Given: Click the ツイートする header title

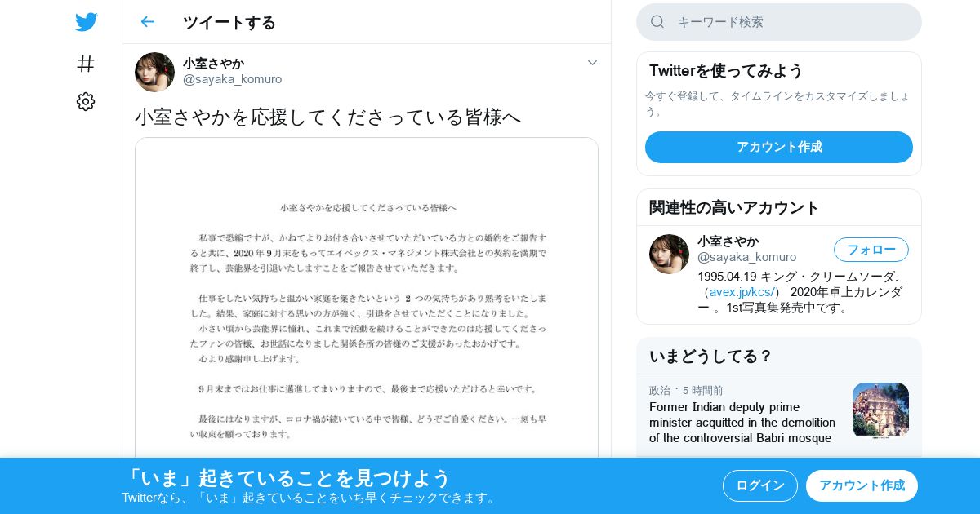Looking at the screenshot, I should coord(229,22).
